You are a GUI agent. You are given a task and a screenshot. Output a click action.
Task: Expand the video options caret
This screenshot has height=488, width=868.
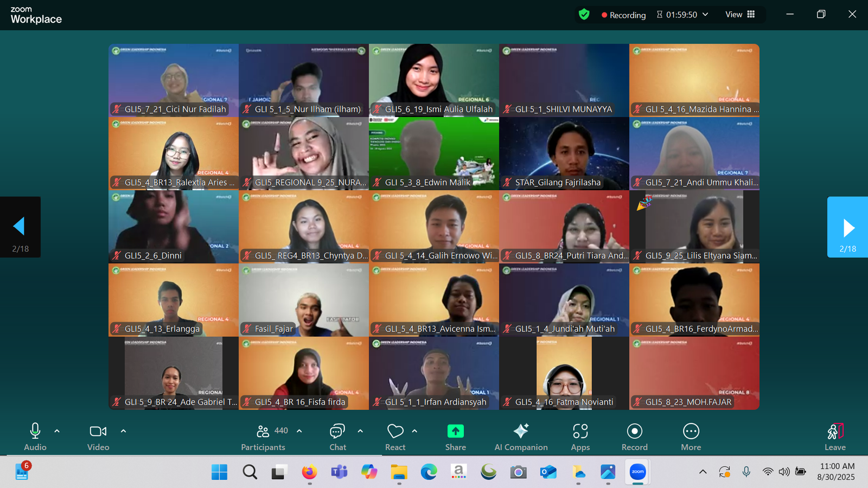[123, 431]
